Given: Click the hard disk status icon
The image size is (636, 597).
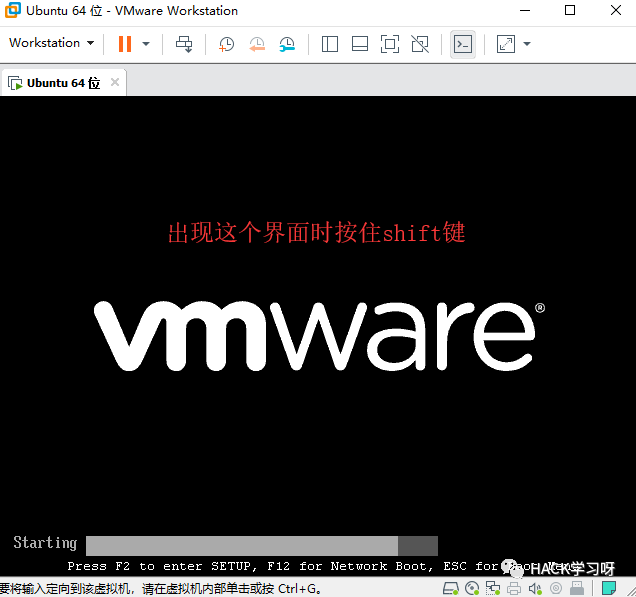Looking at the screenshot, I should (x=451, y=588).
